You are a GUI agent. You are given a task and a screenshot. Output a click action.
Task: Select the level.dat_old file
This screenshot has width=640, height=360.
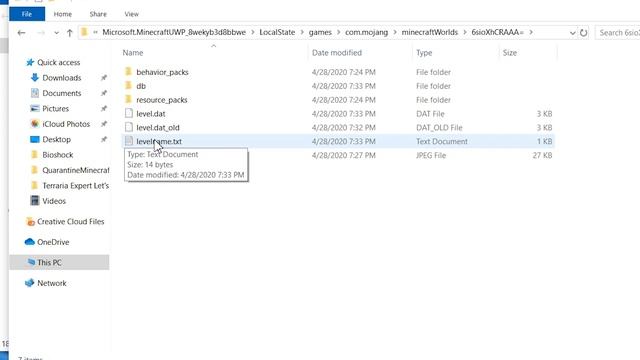click(x=158, y=128)
